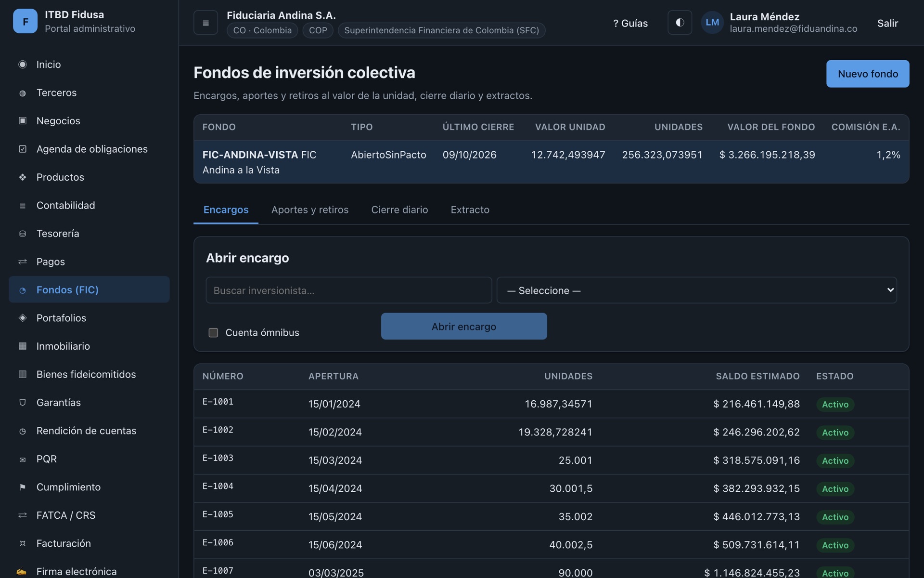Image resolution: width=924 pixels, height=578 pixels.
Task: Click the Activo badge for E-1003
Action: [x=835, y=461]
